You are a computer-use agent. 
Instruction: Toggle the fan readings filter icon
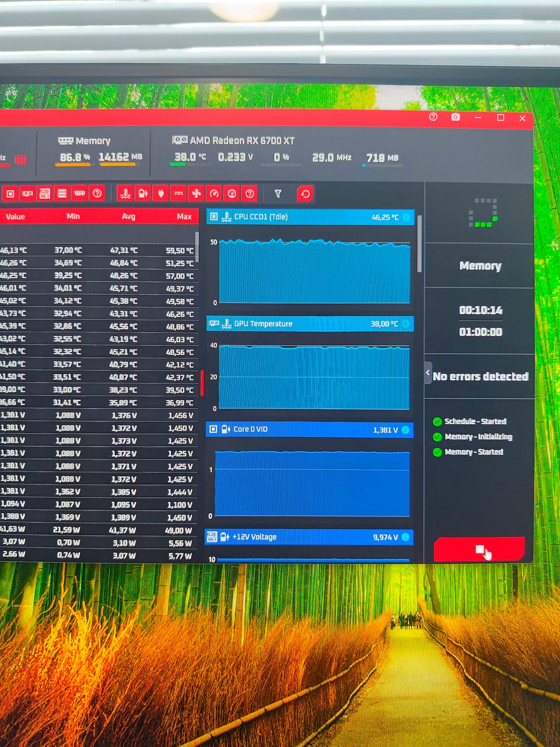click(x=196, y=193)
